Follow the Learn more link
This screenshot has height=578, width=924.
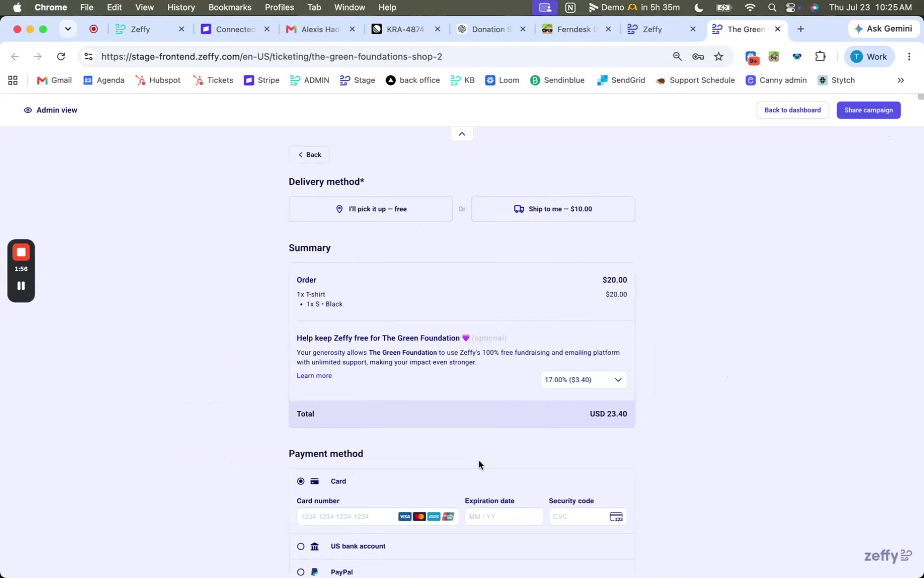tap(314, 376)
